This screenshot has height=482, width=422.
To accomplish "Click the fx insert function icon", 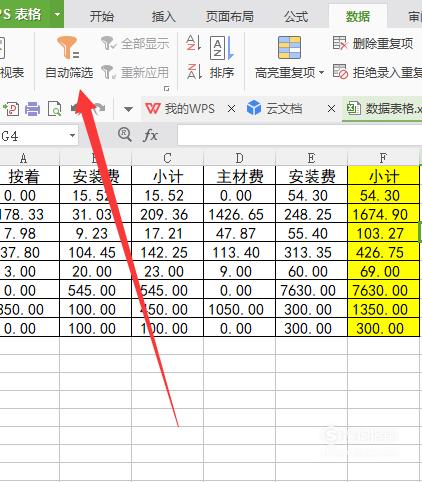I will 150,135.
